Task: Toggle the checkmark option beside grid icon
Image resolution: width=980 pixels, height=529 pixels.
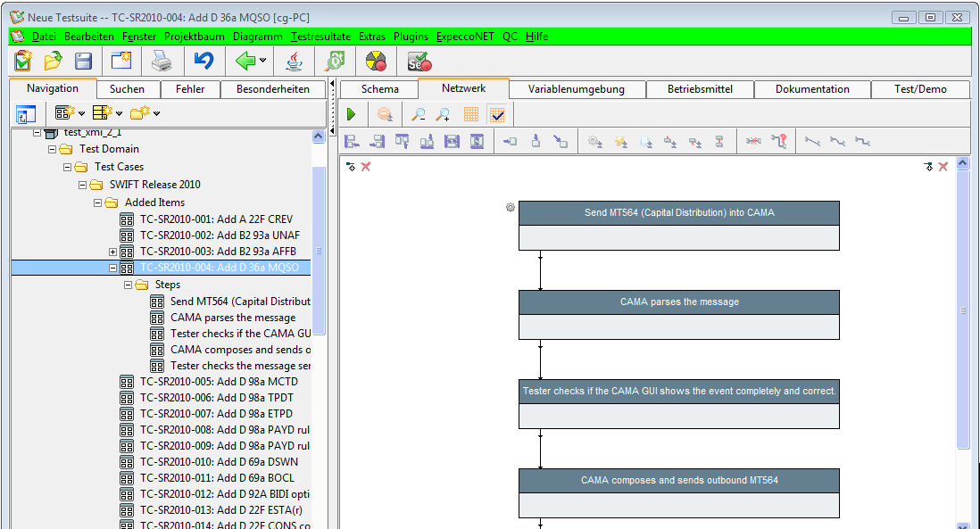Action: tap(497, 114)
